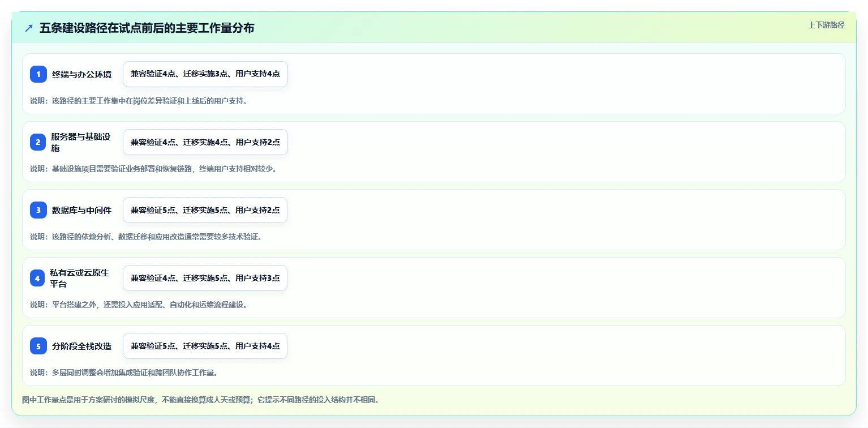Click the note about 依赖分析、数据迁移和应用改造
This screenshot has height=428, width=868.
[x=146, y=237]
